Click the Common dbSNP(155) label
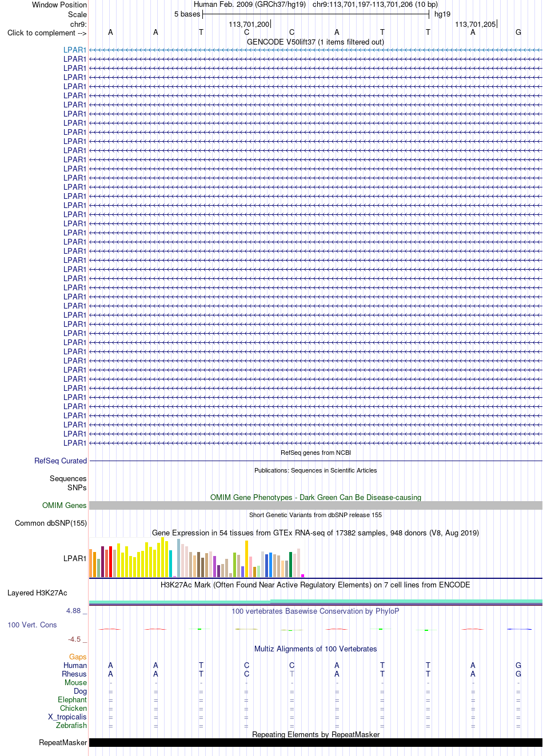Viewport: 543px width, 756px height. point(51,523)
